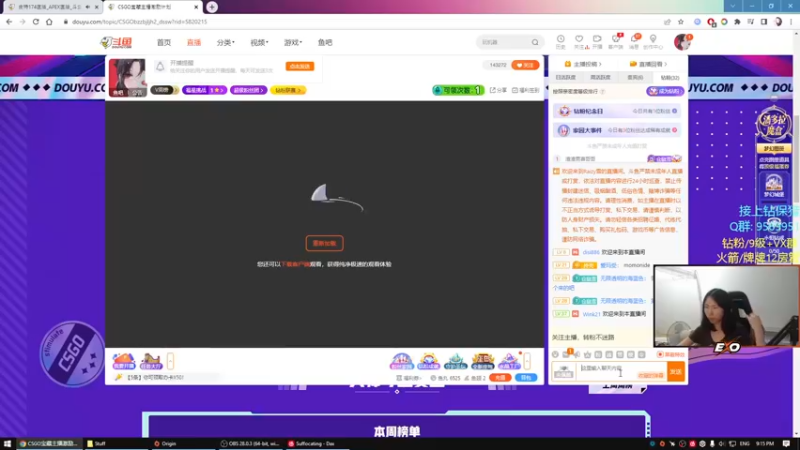
Task: Open the first gift icon on right row
Action: click(401, 361)
